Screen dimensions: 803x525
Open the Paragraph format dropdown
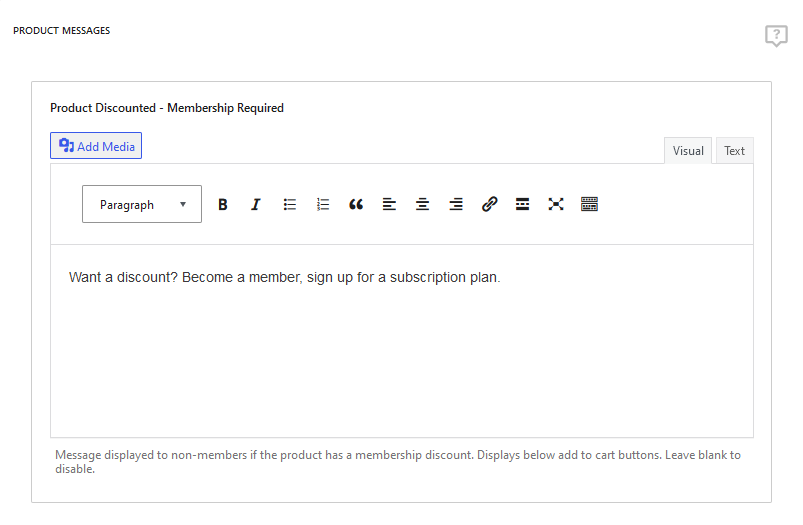click(x=142, y=204)
